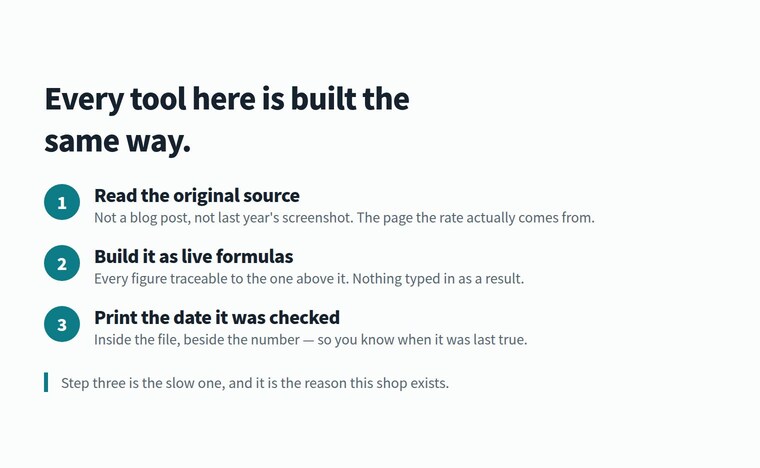
Task: Click the em dash in step three's description
Action: 308,340
